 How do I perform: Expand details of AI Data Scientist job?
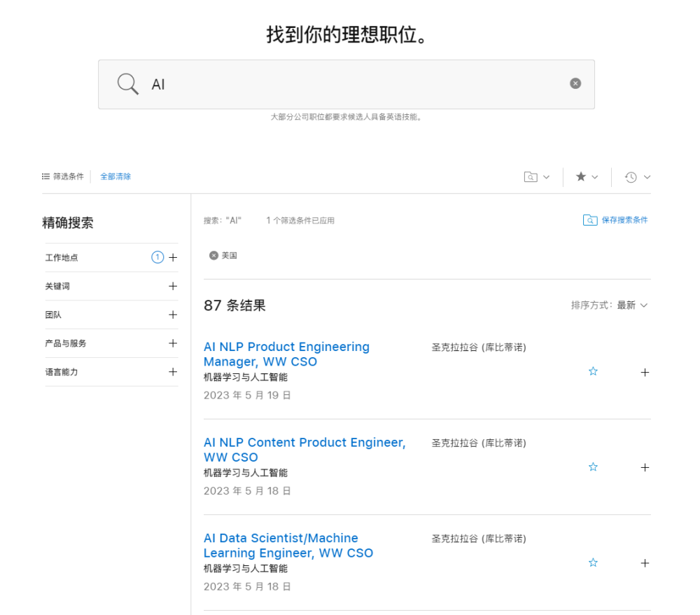pos(645,563)
